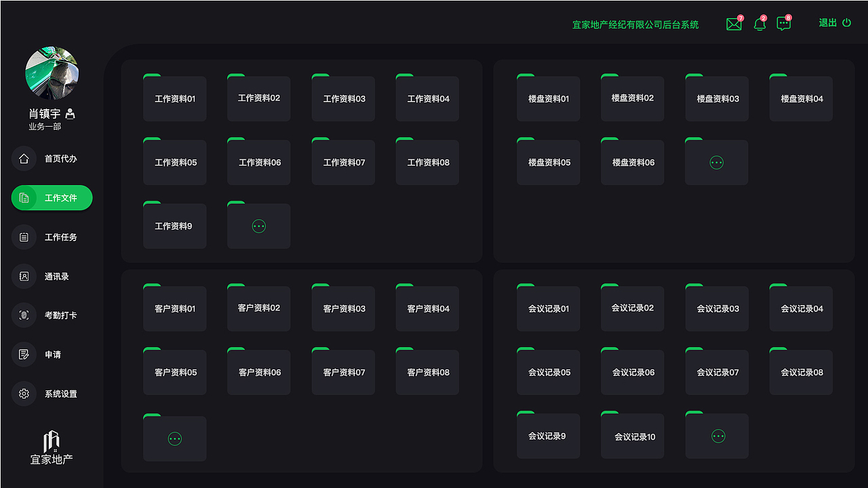Click the 退出 logout link
This screenshot has height=488, width=868.
[x=827, y=23]
